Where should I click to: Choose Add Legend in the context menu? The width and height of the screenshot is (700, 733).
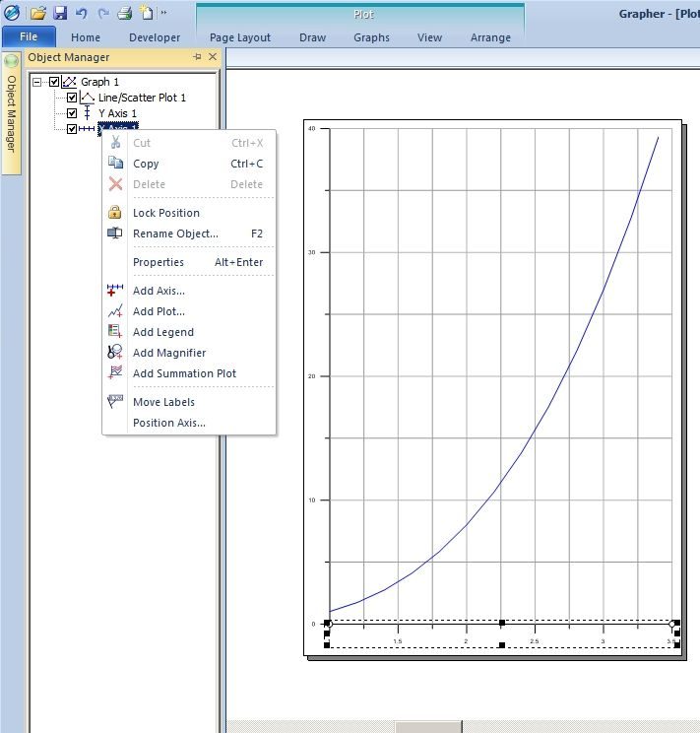[x=163, y=332]
